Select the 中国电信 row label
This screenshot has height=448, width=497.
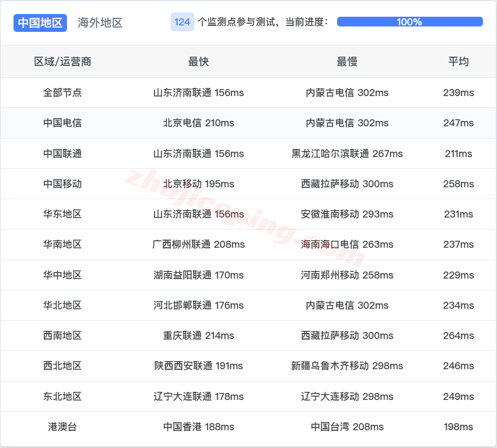63,123
